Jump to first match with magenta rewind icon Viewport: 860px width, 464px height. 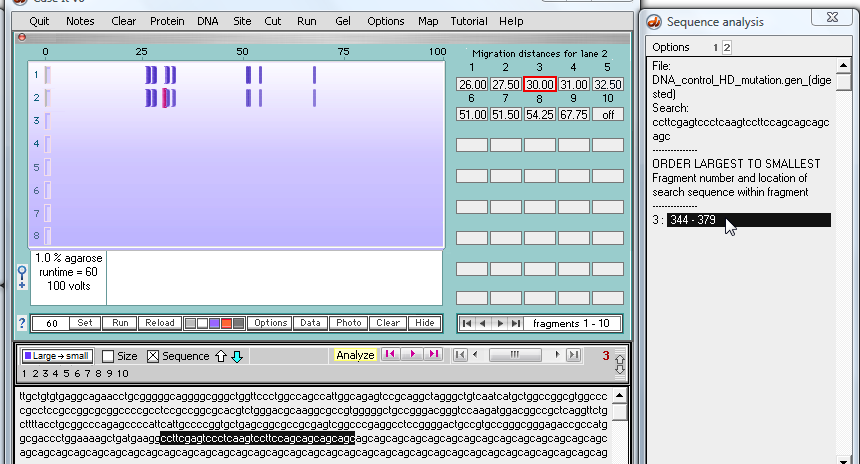click(x=391, y=355)
